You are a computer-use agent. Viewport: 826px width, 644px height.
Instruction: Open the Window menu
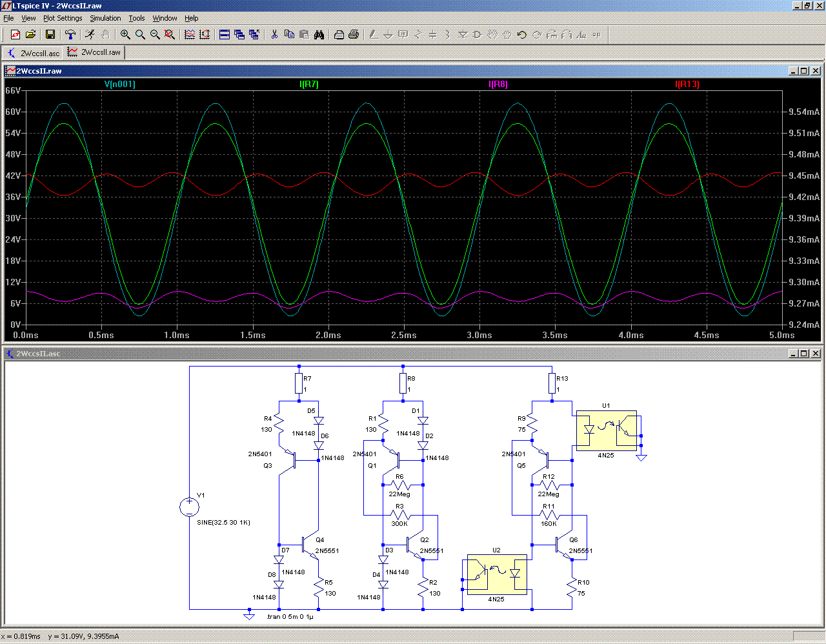click(165, 18)
